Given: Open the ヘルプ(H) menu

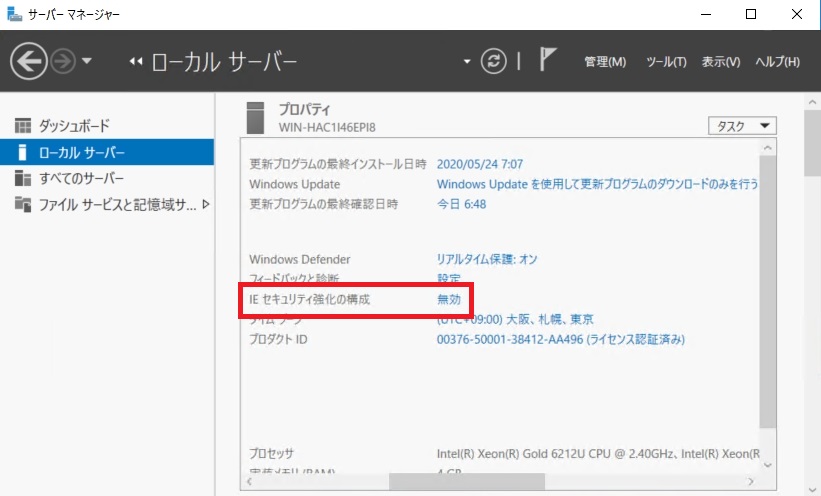Looking at the screenshot, I should tap(777, 62).
